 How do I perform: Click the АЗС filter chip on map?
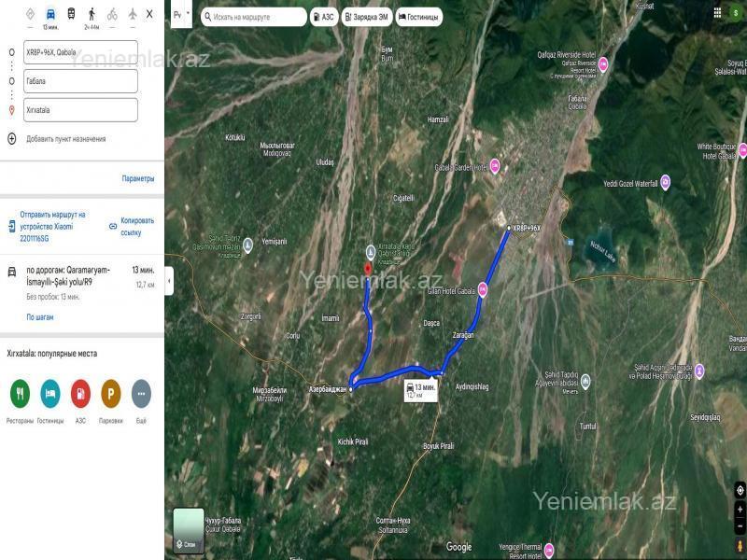click(324, 17)
